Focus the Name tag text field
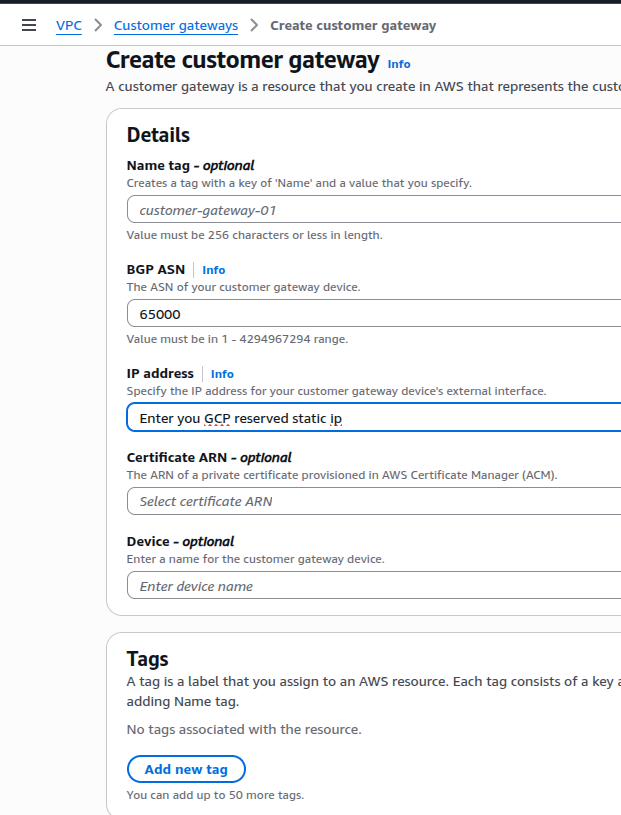 click(x=374, y=210)
